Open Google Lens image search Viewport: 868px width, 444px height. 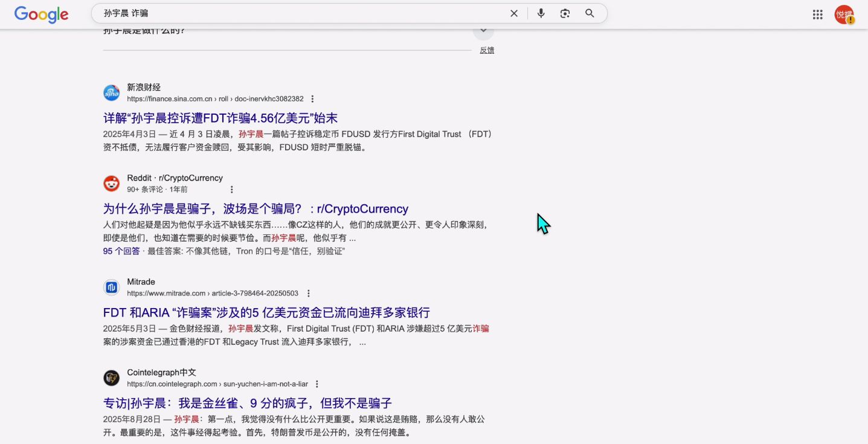click(565, 13)
